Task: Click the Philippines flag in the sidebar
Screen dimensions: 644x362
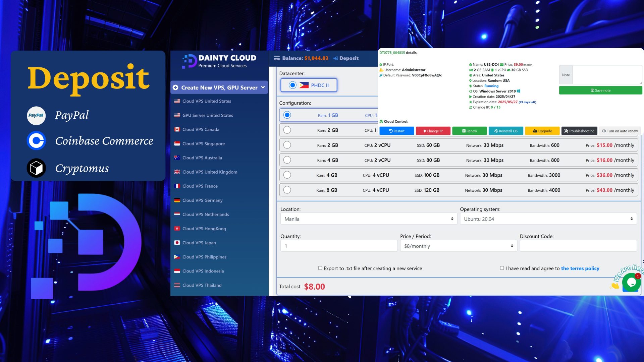Action: point(177,257)
